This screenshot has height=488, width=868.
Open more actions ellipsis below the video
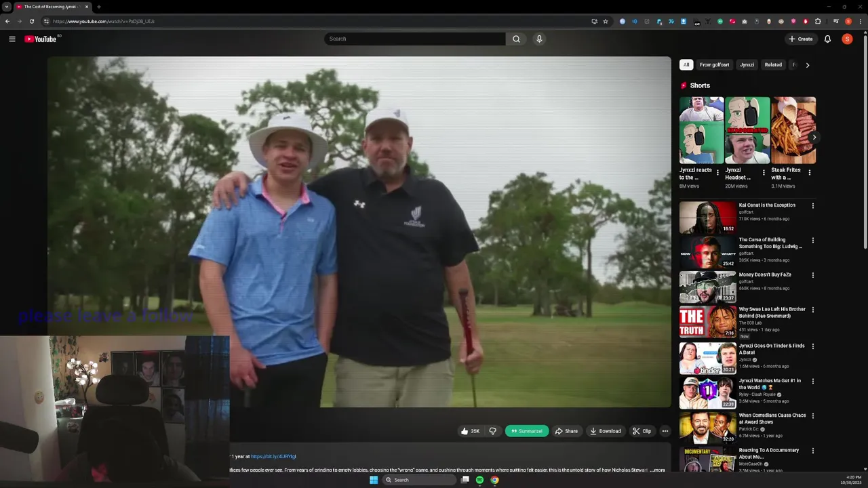[665, 431]
